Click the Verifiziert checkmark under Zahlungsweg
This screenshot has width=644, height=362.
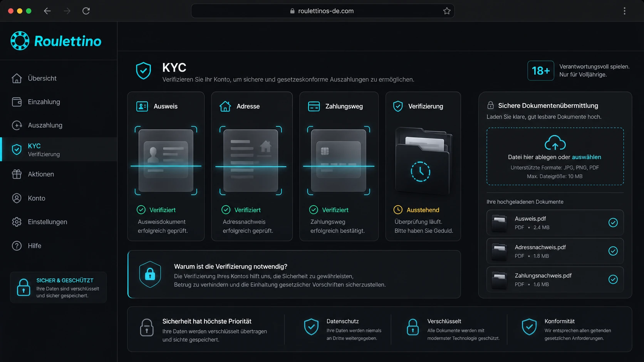(314, 210)
